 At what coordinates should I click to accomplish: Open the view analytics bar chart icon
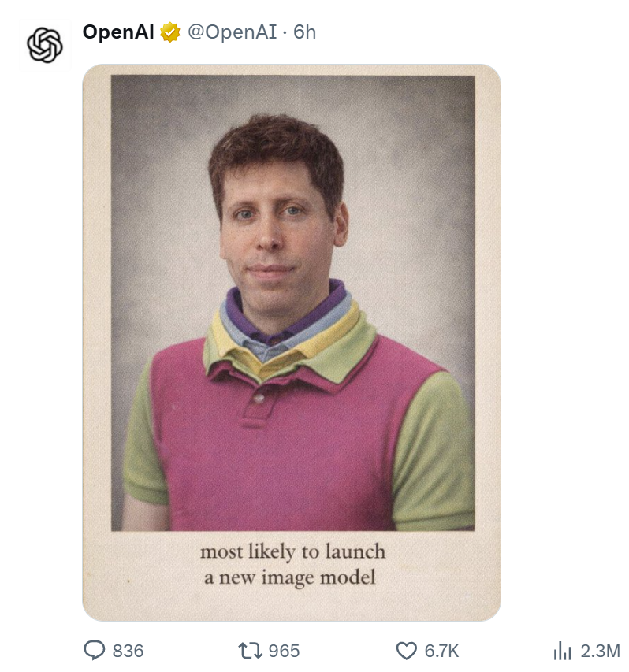[562, 650]
